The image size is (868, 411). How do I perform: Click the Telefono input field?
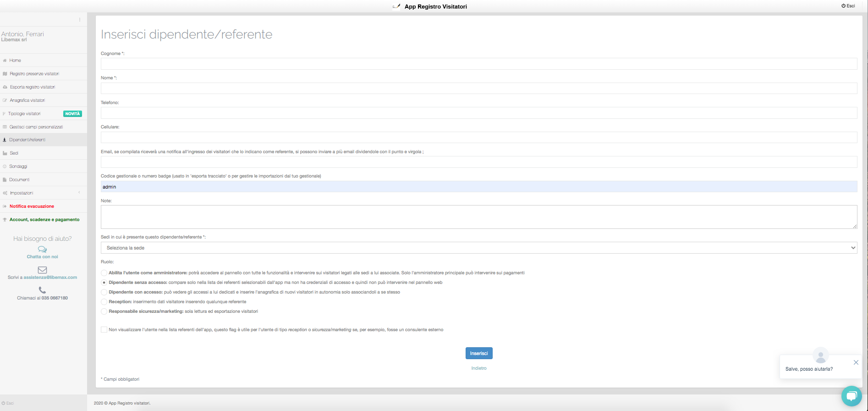[479, 113]
